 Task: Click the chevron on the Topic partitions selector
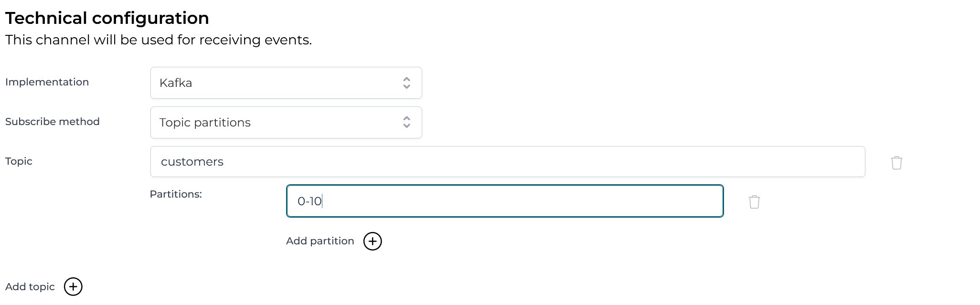tap(406, 122)
